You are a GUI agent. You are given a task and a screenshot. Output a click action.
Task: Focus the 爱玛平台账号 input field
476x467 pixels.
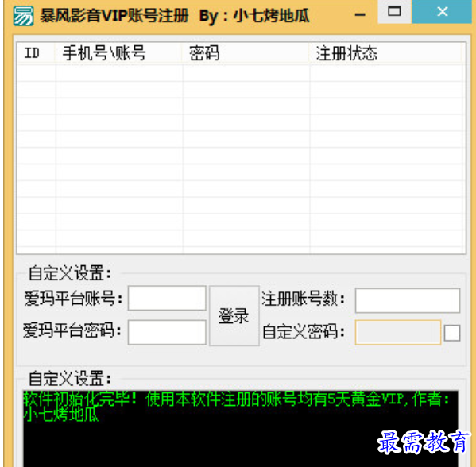(x=167, y=298)
